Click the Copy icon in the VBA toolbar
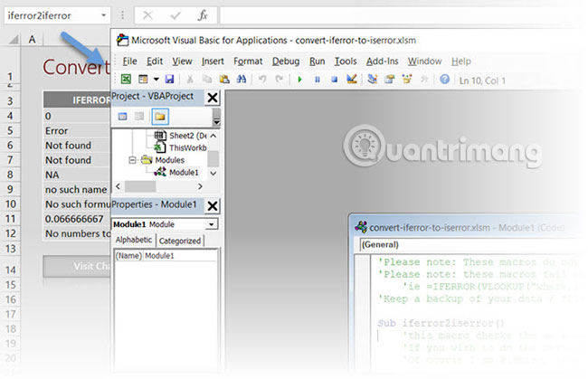The image size is (588, 379). click(x=207, y=79)
